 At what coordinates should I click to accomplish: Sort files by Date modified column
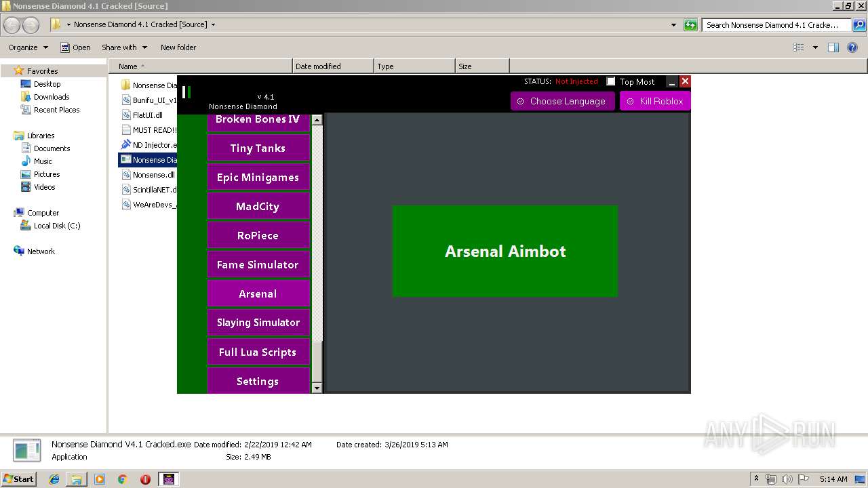pos(333,66)
